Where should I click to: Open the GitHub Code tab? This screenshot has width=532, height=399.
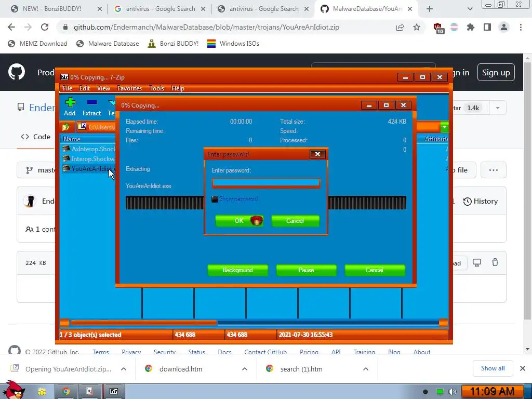coord(36,137)
